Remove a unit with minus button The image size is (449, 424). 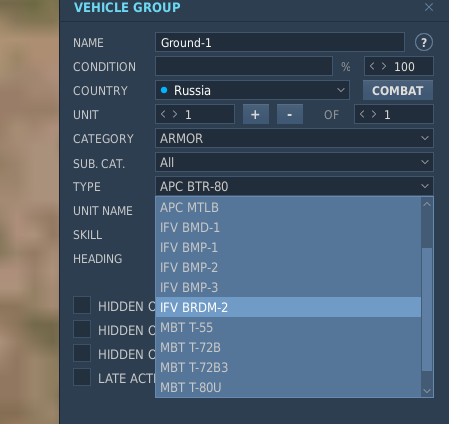coord(290,114)
